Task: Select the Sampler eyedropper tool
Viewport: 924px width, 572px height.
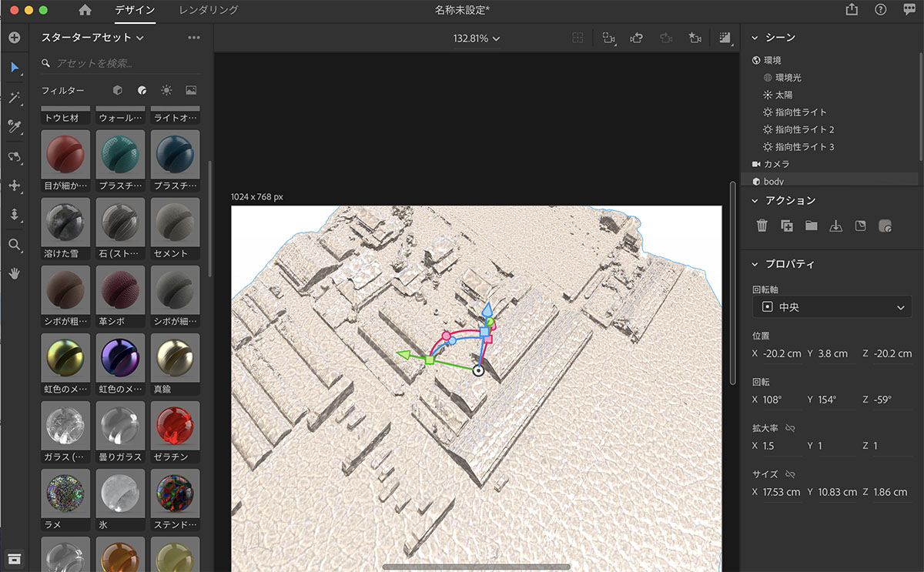Action: [15, 127]
